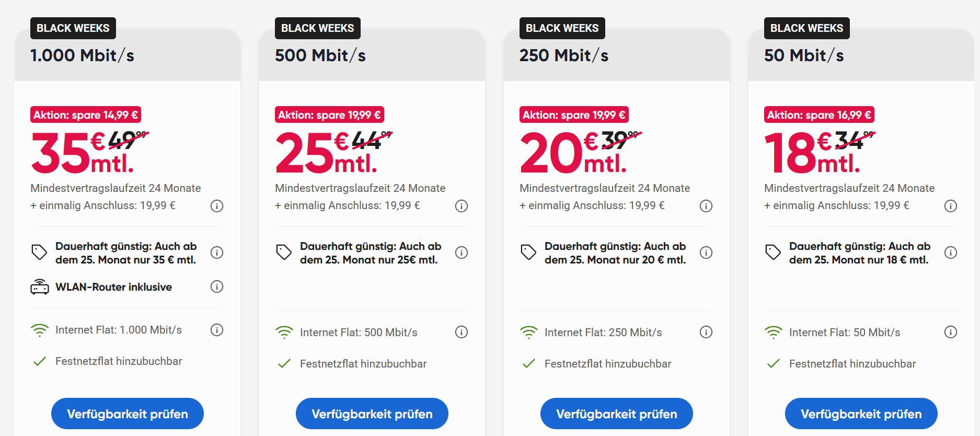This screenshot has height=436, width=980.
Task: Click info icon next to WLAN-Router inklusive
Action: coord(217,286)
